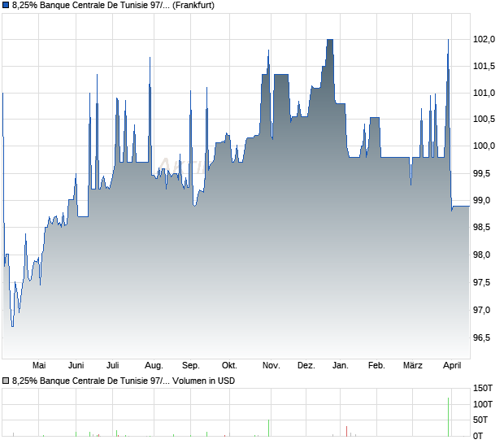This screenshot has width=504, height=444.
Task: Click the 101,5 price axis value
Action: coord(484,67)
